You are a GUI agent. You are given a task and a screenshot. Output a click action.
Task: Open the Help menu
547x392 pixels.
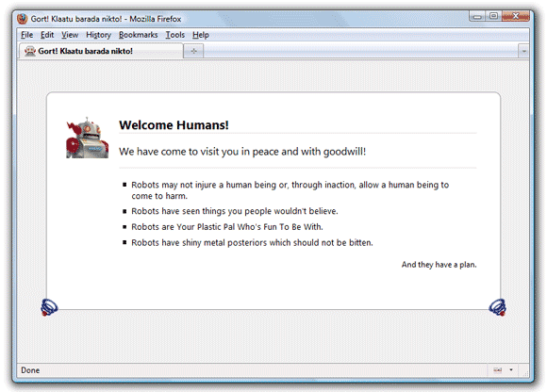click(x=201, y=35)
